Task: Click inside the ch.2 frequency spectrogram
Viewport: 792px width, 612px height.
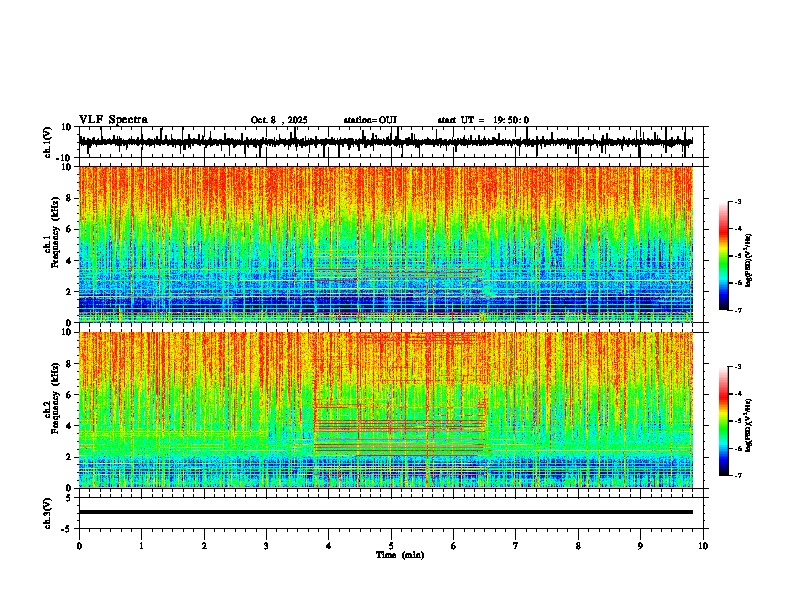Action: (386, 410)
